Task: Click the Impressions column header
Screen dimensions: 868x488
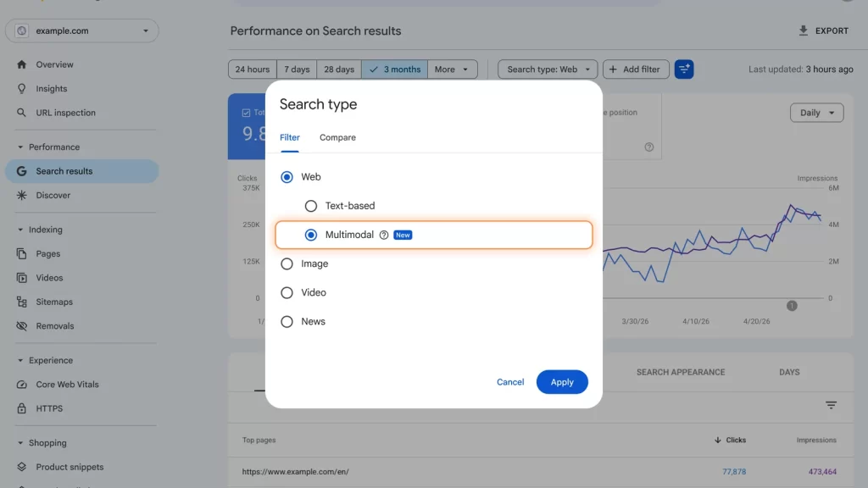Action: click(x=816, y=441)
